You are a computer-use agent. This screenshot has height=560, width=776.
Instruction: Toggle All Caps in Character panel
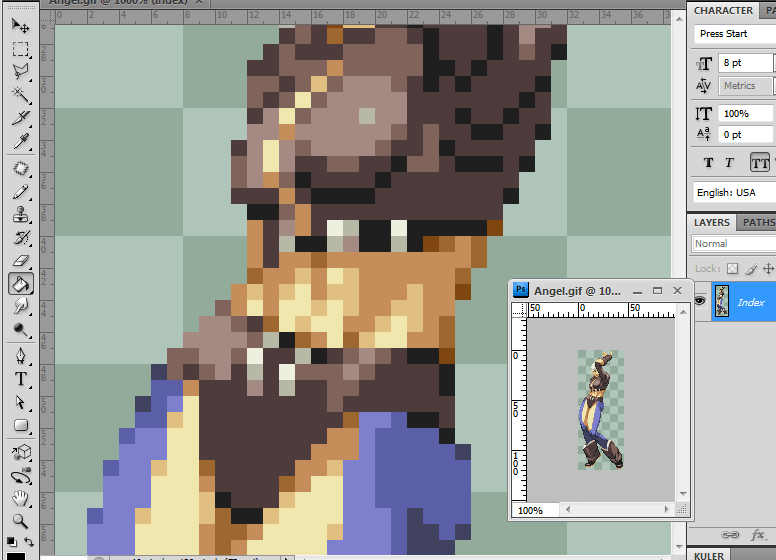(760, 163)
